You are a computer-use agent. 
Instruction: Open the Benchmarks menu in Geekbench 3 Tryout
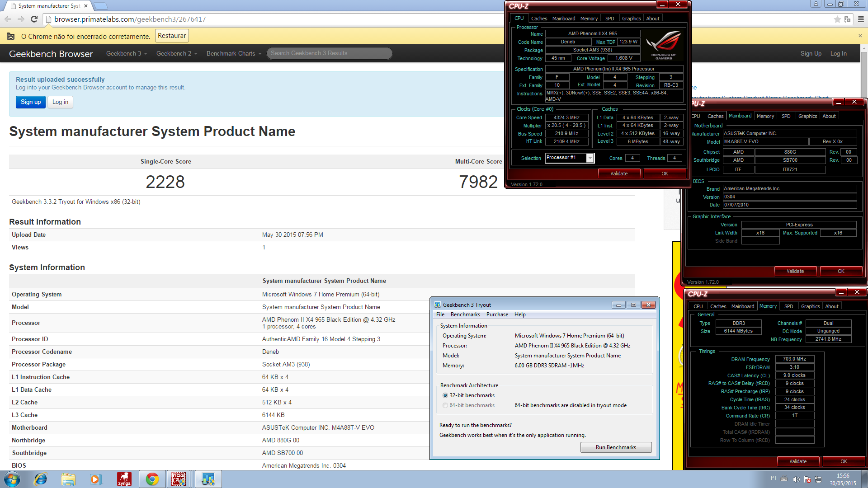(x=465, y=314)
